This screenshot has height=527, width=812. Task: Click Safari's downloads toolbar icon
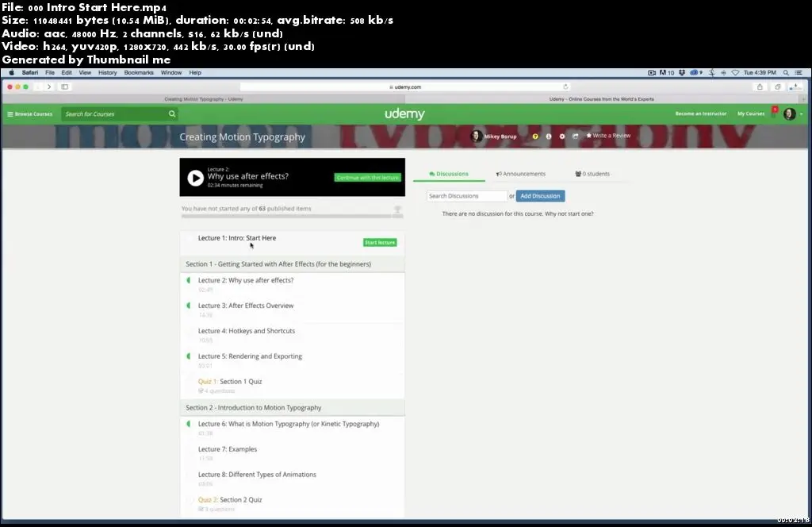tap(795, 87)
